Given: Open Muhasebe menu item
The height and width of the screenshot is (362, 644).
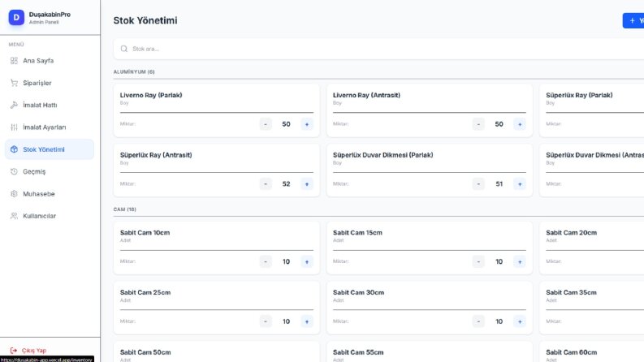Looking at the screenshot, I should tap(50, 194).
